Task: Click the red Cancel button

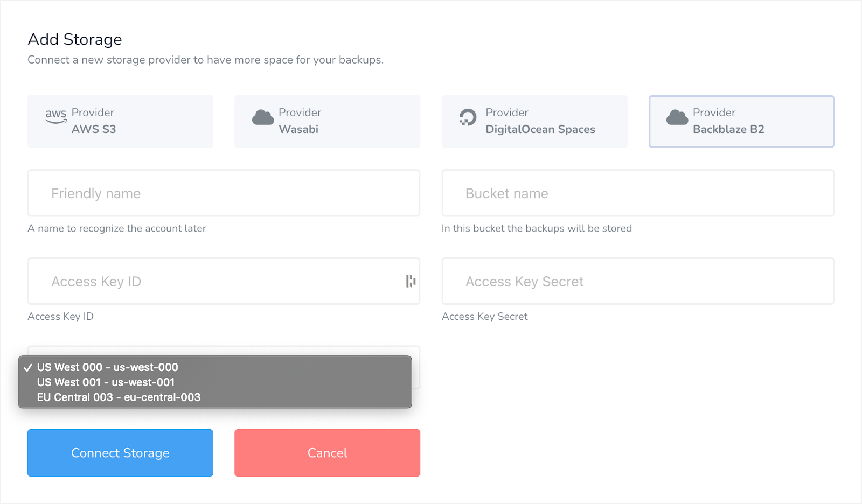Action: click(x=327, y=453)
